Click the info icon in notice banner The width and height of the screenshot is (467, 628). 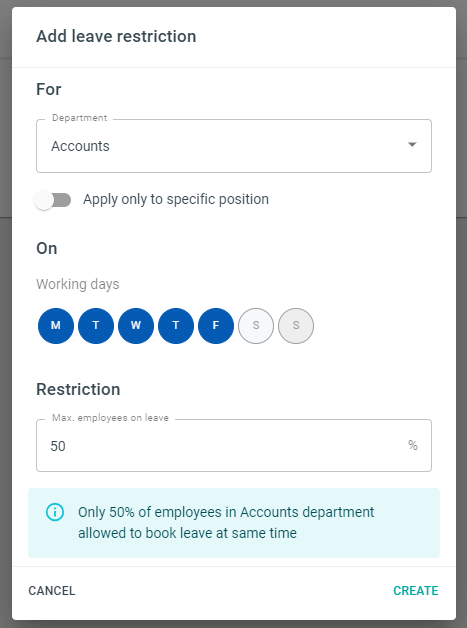point(55,512)
